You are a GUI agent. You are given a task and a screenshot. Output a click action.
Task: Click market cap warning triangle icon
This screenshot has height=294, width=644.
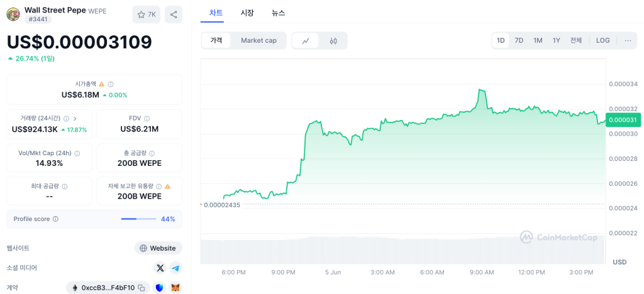click(102, 84)
